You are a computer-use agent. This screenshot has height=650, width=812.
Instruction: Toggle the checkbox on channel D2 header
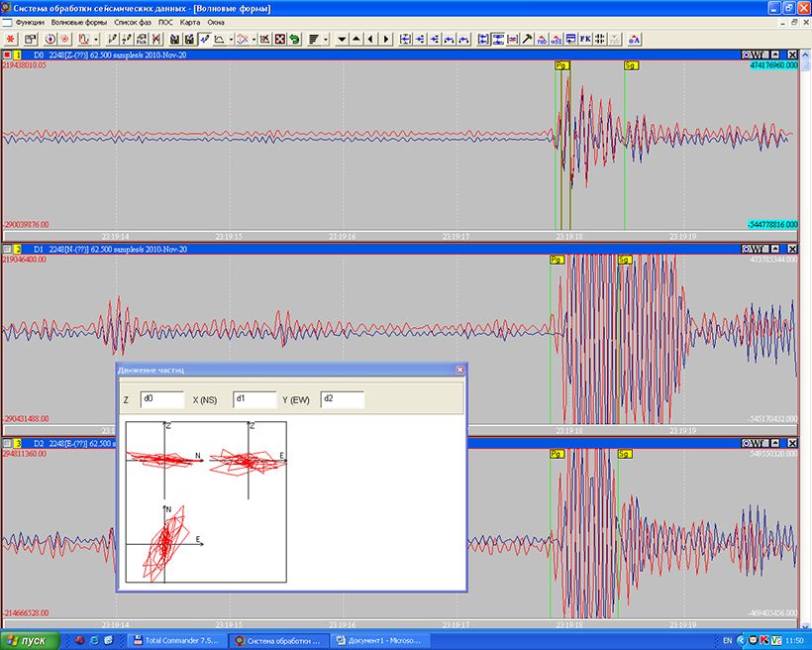tap(7, 443)
